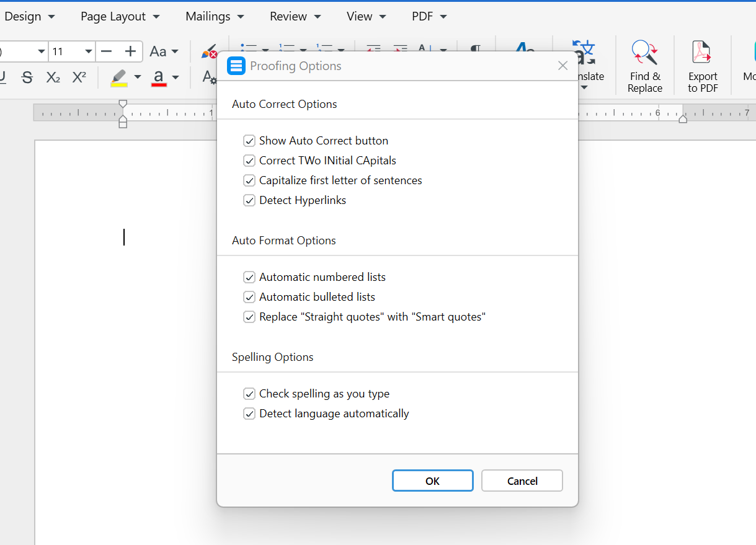This screenshot has width=756, height=545.
Task: Toggle Automatic bulleted lists option
Action: click(x=249, y=297)
